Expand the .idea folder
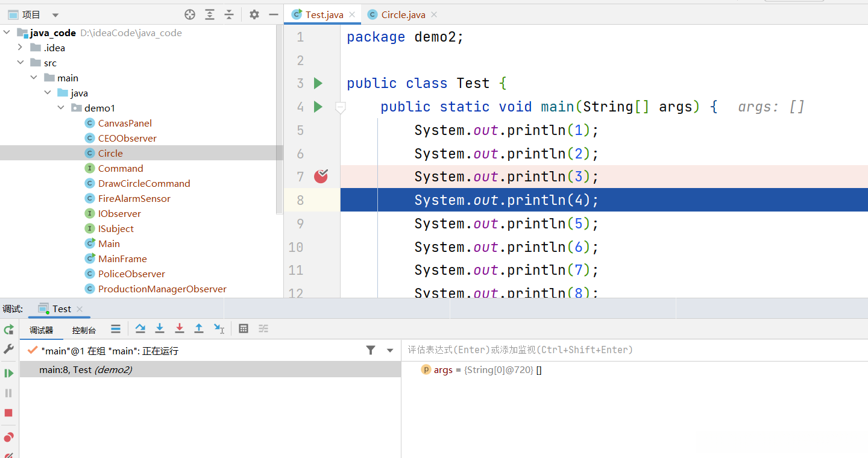The image size is (868, 458). 20,48
